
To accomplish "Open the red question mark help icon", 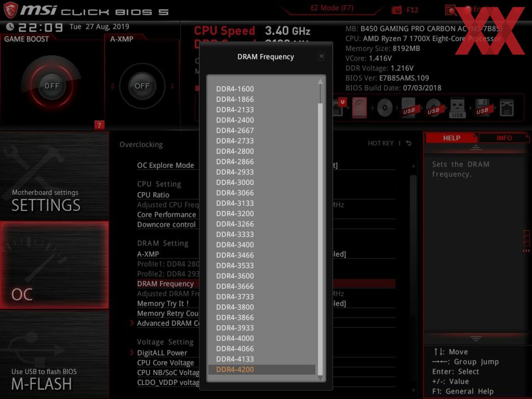I will point(99,125).
